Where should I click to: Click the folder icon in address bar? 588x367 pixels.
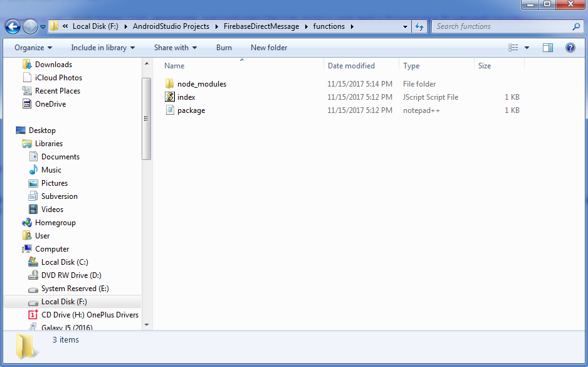point(55,26)
